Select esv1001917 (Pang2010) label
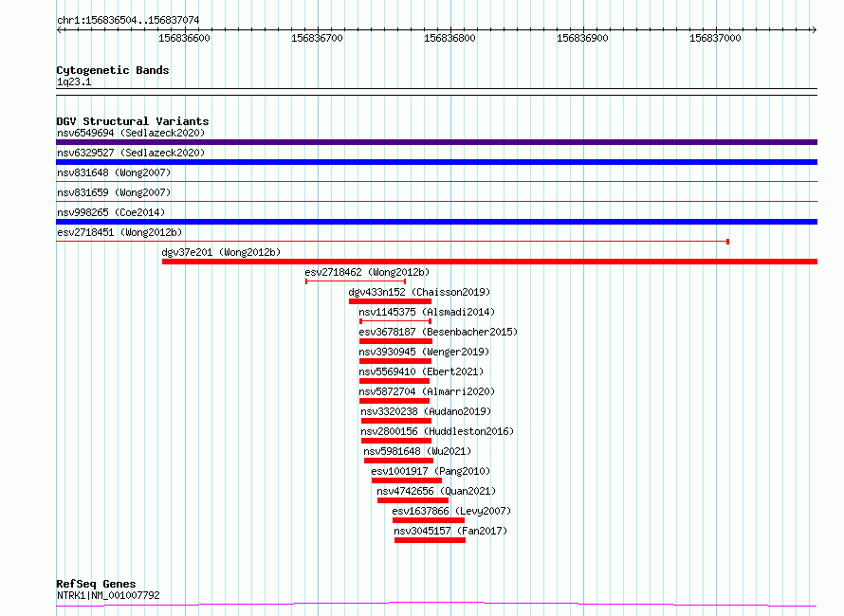The height and width of the screenshot is (616, 844). 431,471
